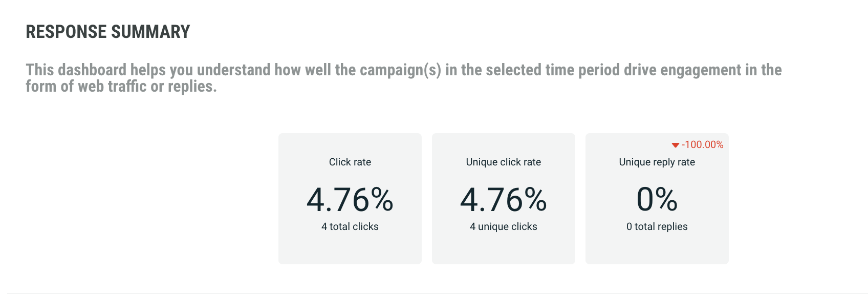Click the 4.76% value under Unique click rate

pos(504,199)
